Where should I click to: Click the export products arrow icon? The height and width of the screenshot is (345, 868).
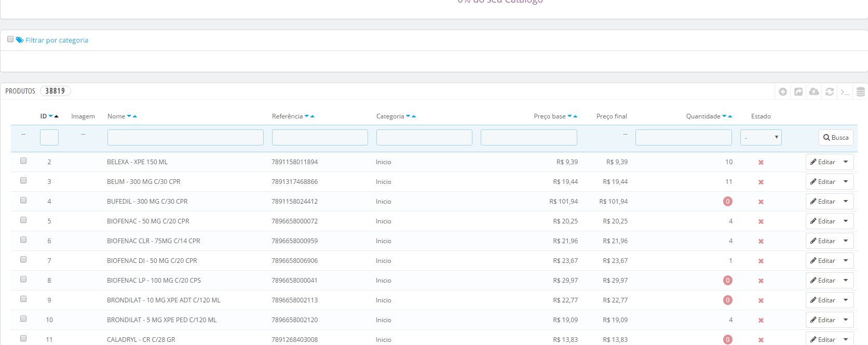pos(798,92)
